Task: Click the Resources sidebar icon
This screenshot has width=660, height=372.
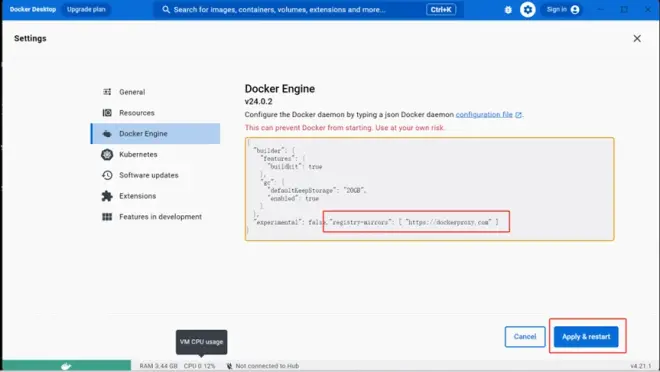Action: pos(107,113)
